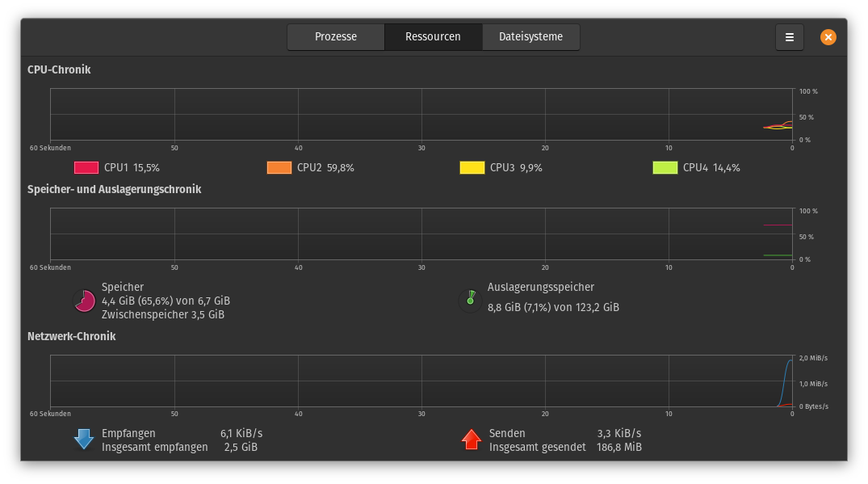Viewport: 868px width, 484px height.
Task: Select the Ressourcen tab
Action: tap(433, 37)
